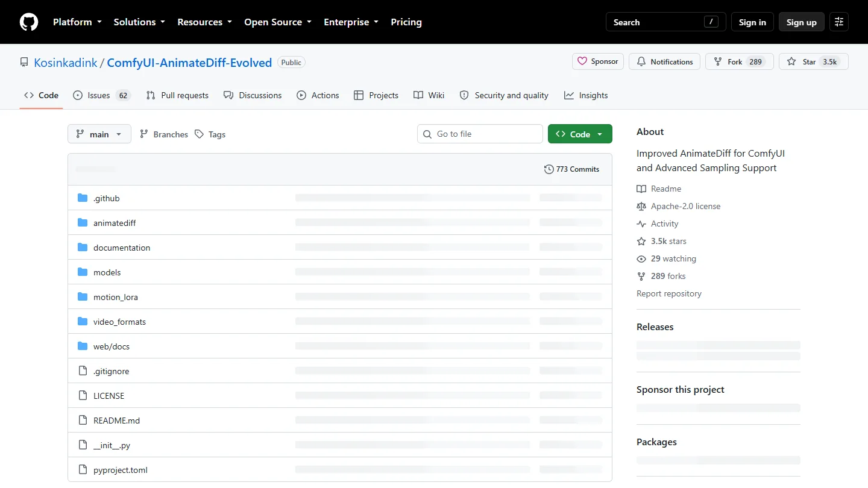Viewport: 868px width, 488px height.
Task: Click the issue count badge 62
Action: (x=123, y=96)
